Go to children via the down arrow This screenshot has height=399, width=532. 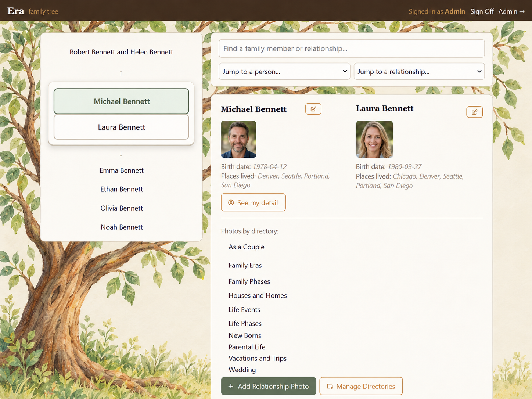pos(121,154)
